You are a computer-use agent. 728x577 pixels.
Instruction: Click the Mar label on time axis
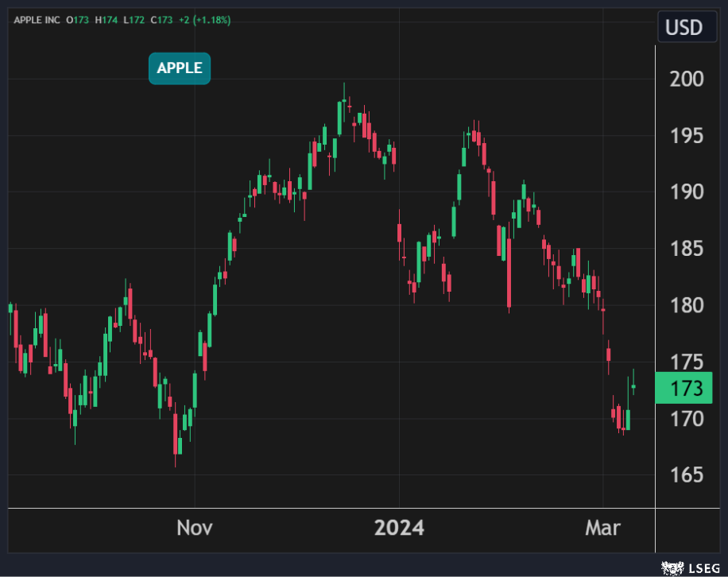click(603, 528)
